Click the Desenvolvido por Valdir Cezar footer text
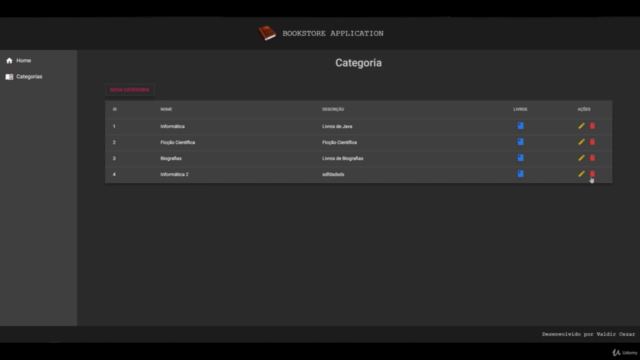The height and width of the screenshot is (360, 640). [x=588, y=334]
